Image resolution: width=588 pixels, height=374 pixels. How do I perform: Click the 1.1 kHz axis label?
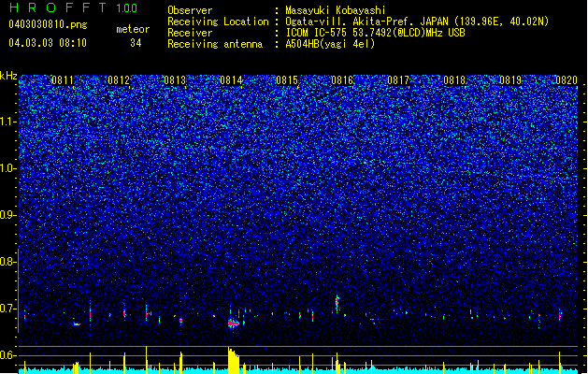(8, 122)
